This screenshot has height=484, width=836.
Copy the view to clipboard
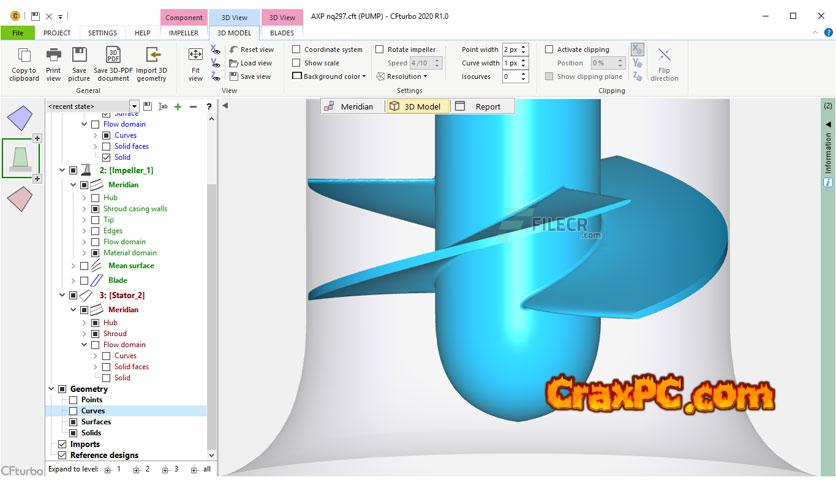click(24, 64)
